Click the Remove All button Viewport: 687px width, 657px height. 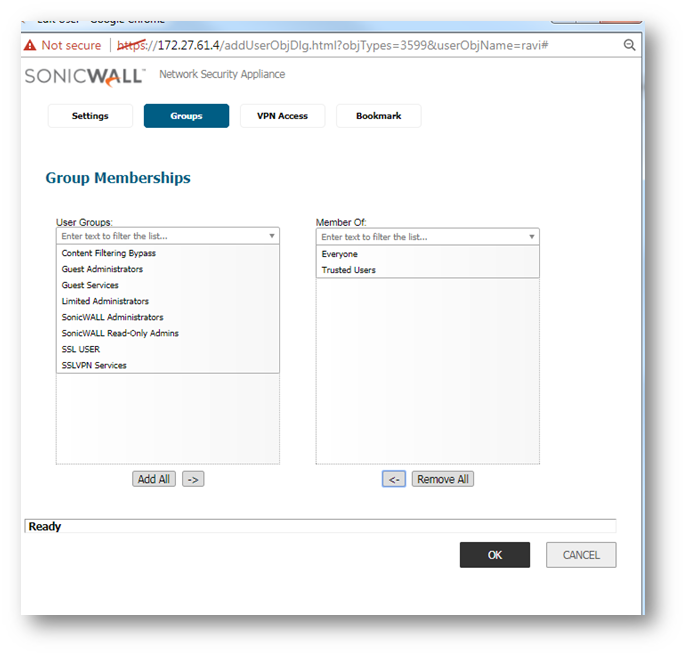pyautogui.click(x=442, y=479)
